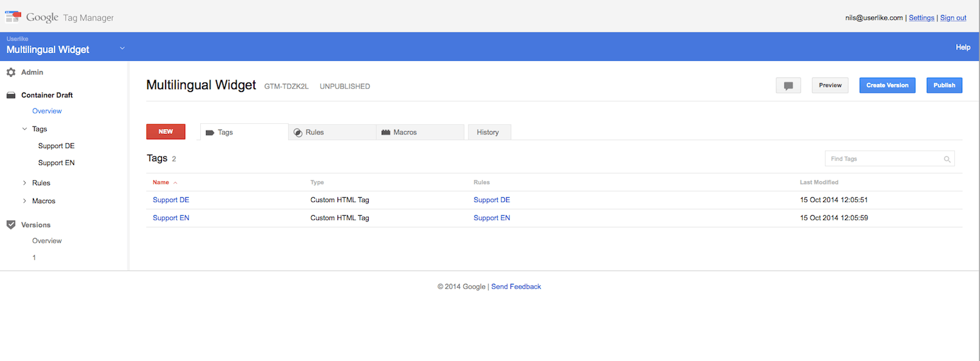
Task: Open Help in the blue bar
Action: (x=963, y=47)
